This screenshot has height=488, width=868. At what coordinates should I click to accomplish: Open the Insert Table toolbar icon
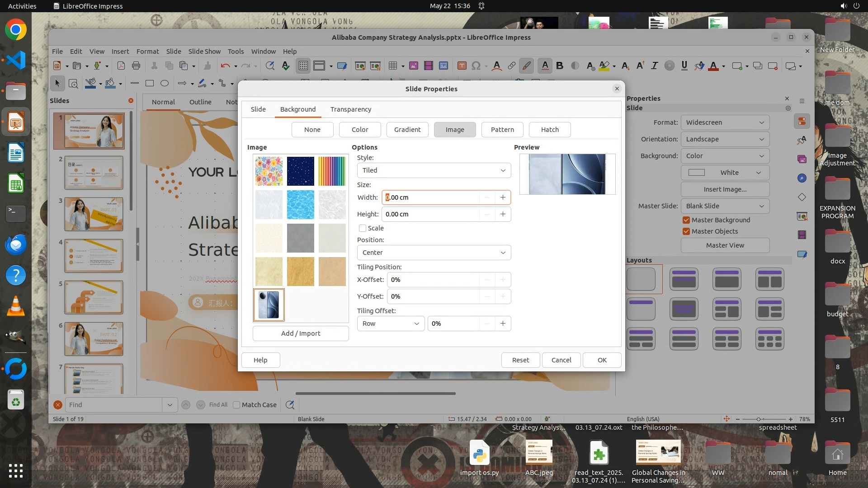pos(393,66)
